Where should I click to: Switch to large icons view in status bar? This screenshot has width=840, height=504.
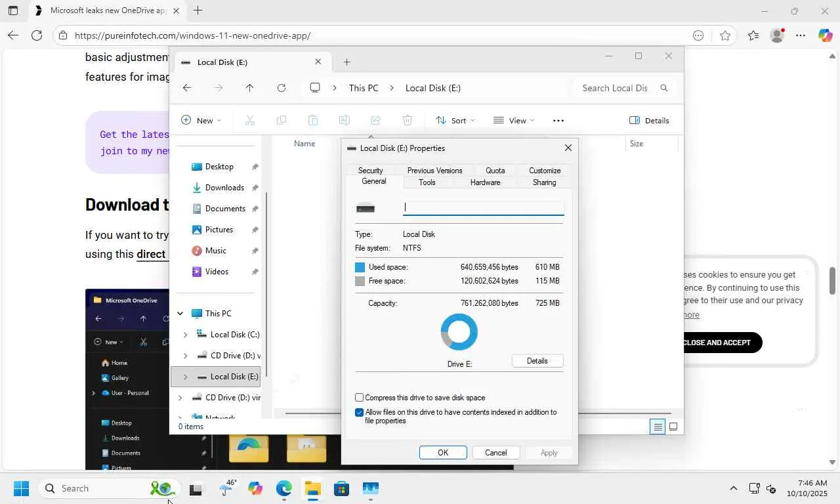[x=673, y=427]
